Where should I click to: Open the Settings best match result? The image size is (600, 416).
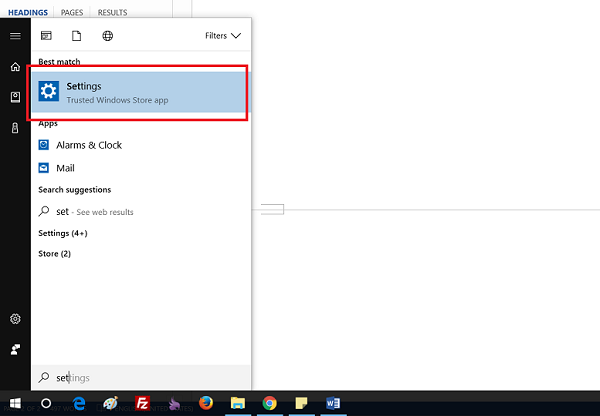click(140, 93)
